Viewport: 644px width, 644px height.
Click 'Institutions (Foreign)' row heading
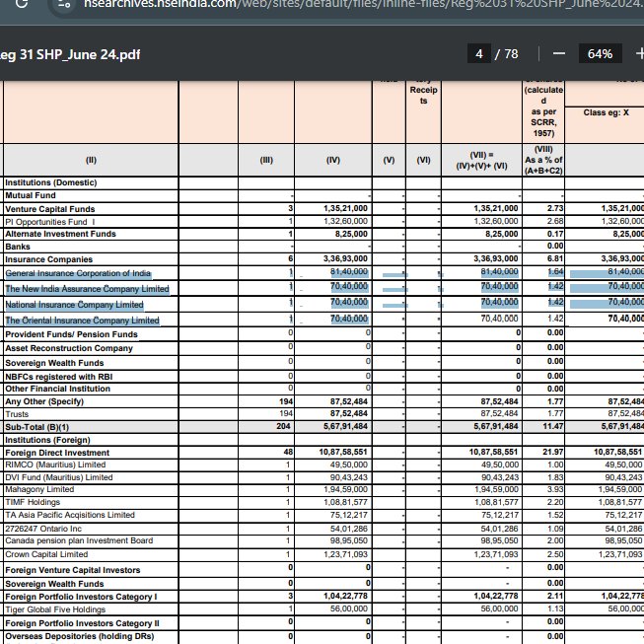coord(47,440)
